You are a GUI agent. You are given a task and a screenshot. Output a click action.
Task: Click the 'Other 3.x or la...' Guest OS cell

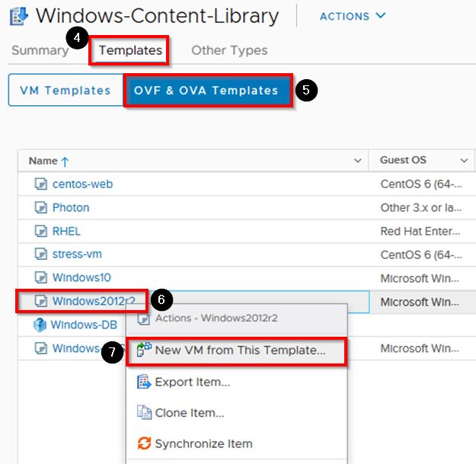[x=421, y=208]
